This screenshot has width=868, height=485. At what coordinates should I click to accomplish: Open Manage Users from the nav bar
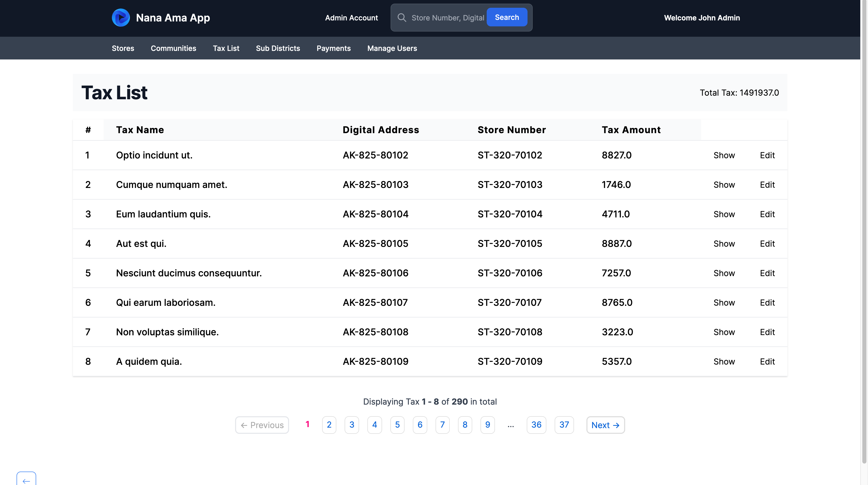coord(392,48)
